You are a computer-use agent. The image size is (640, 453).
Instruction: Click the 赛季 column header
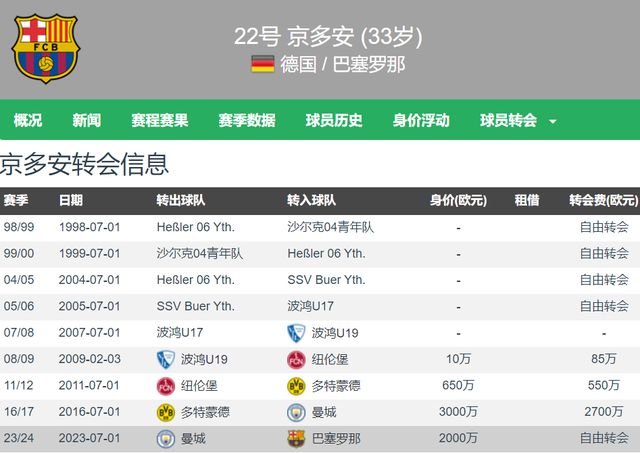pos(16,200)
